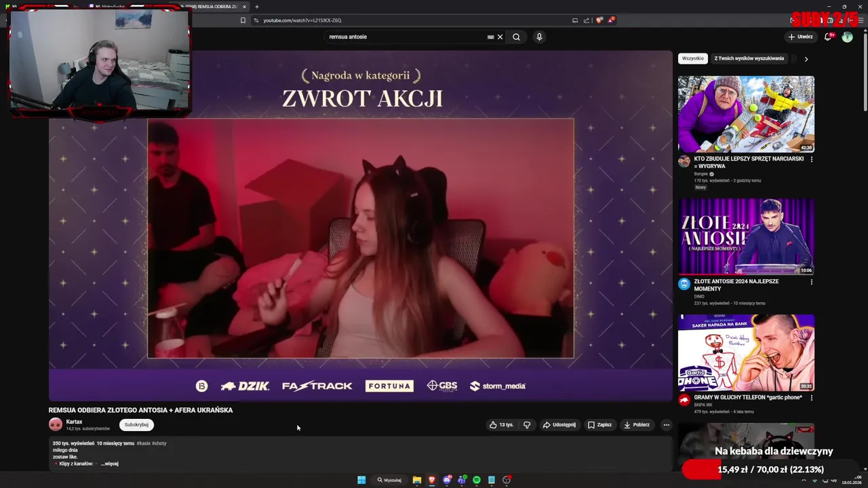The image size is (868, 488).
Task: Click 350 tys. wyświetleń view count text
Action: coord(73,443)
